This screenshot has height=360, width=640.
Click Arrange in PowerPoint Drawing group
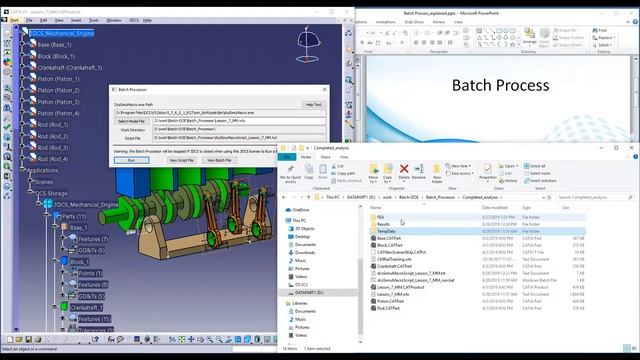[530, 36]
